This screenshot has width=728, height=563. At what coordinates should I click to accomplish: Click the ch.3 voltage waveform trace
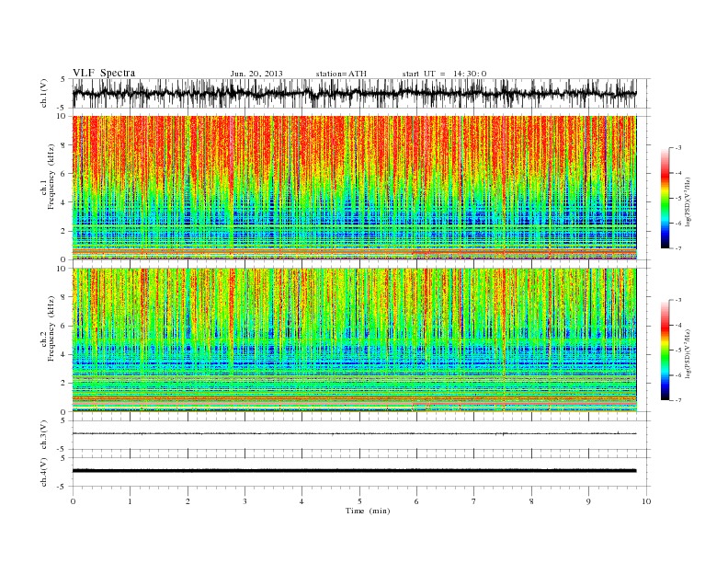(354, 433)
